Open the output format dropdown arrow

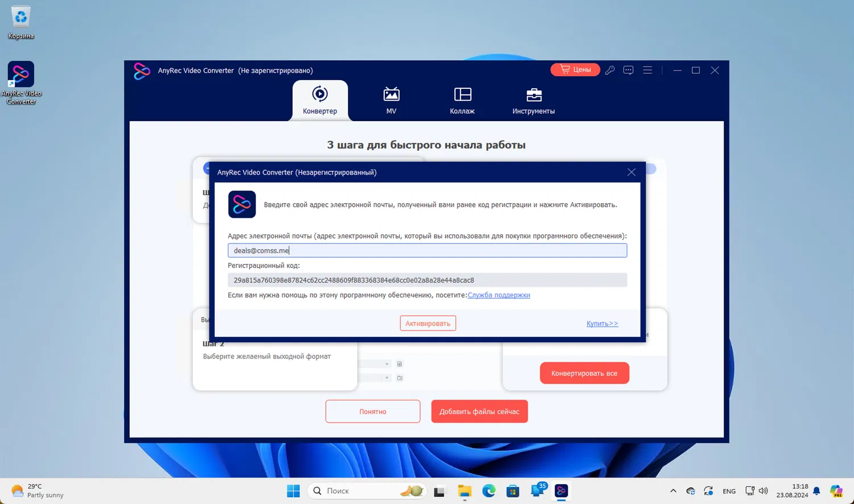tap(387, 364)
